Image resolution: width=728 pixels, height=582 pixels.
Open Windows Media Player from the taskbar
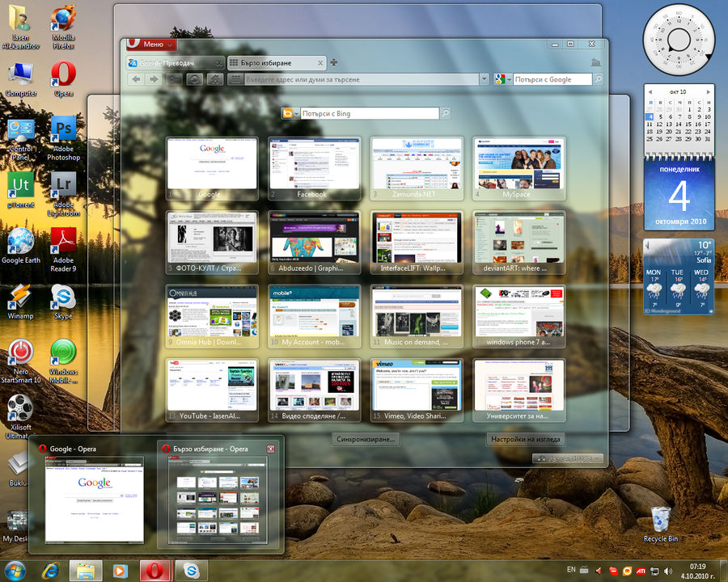(x=120, y=571)
